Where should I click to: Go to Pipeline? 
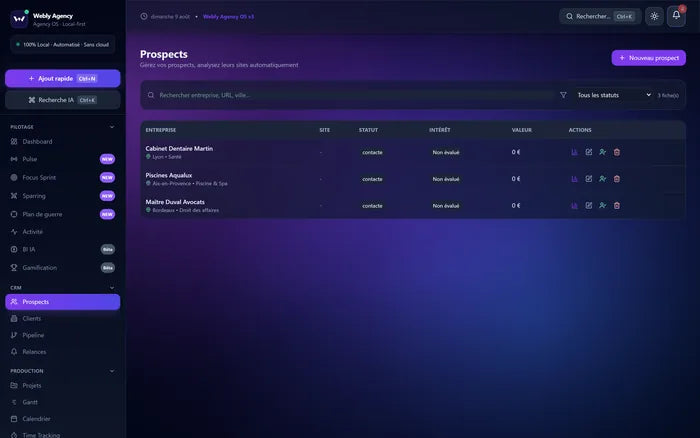coord(62,335)
